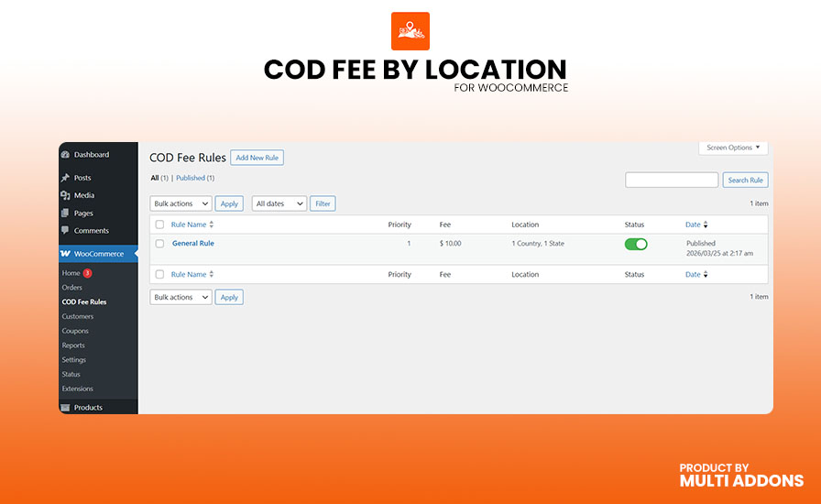The width and height of the screenshot is (821, 504).
Task: Click the Pages document icon
Action: [x=65, y=214]
